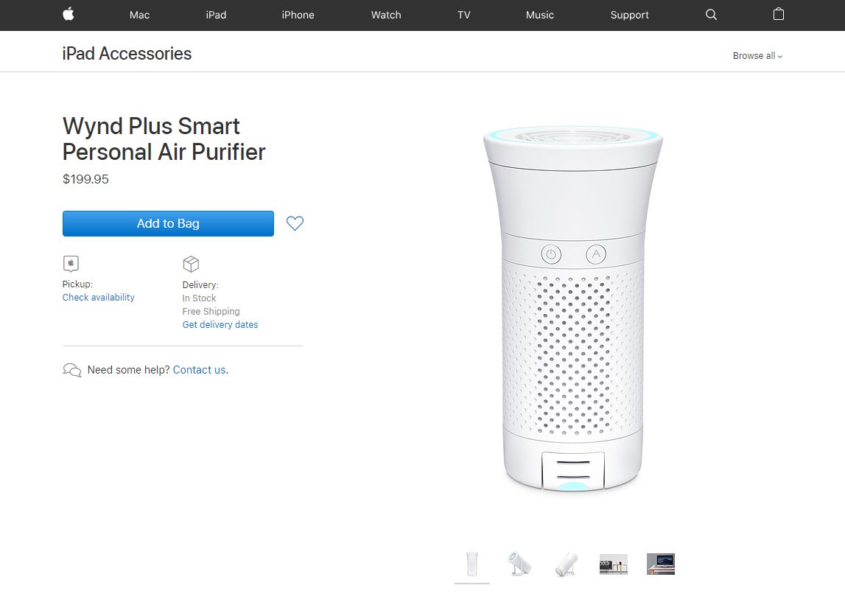Image resolution: width=845 pixels, height=616 pixels.
Task: Click Get delivery dates link
Action: pyautogui.click(x=220, y=324)
